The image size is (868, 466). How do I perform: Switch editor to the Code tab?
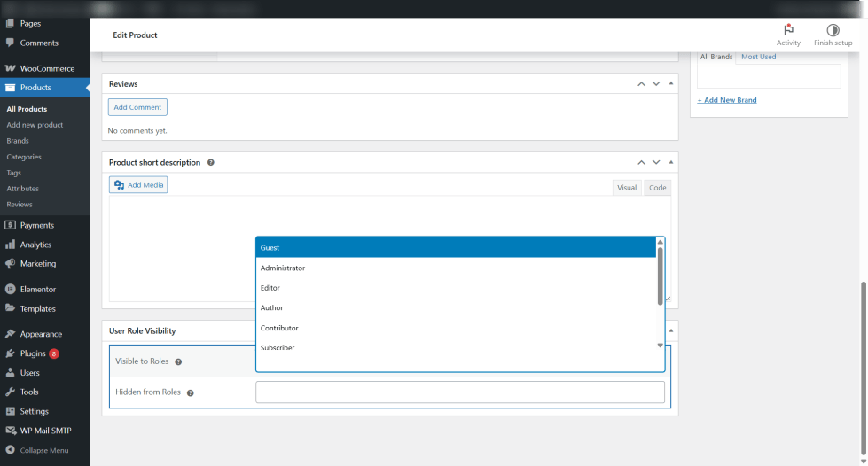(658, 188)
